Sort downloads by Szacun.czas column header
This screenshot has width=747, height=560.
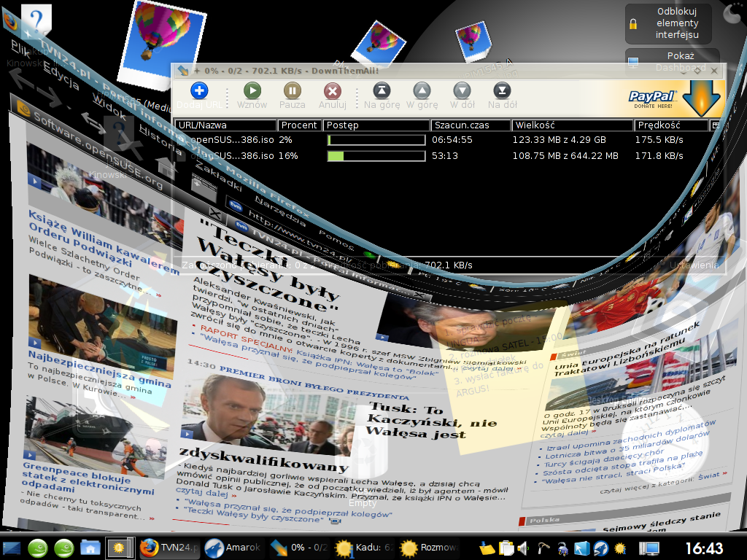(x=471, y=125)
